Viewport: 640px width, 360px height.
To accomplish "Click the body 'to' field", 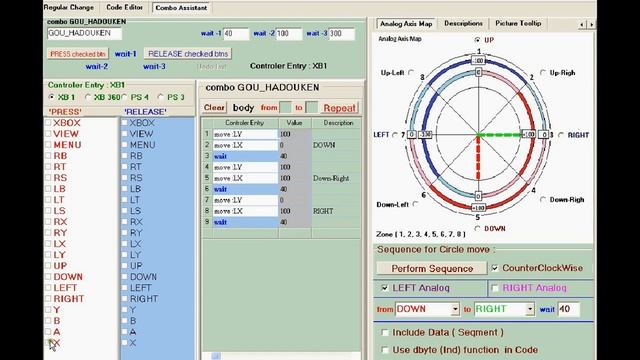I will pyautogui.click(x=311, y=108).
